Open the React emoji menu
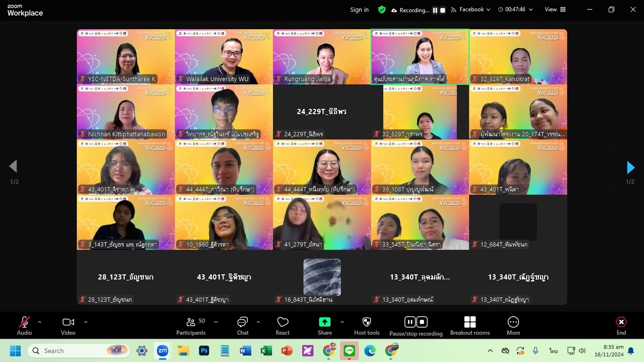The image size is (644, 362). point(282,326)
